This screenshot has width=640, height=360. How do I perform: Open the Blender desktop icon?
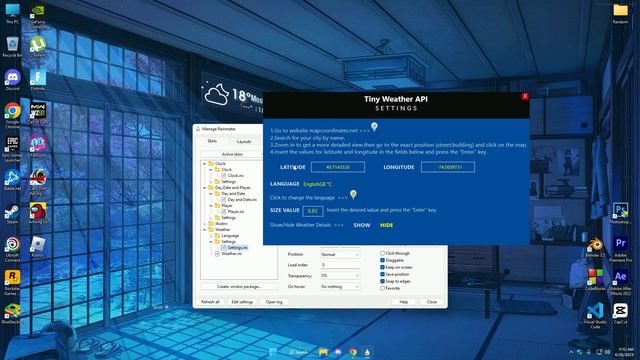595,247
